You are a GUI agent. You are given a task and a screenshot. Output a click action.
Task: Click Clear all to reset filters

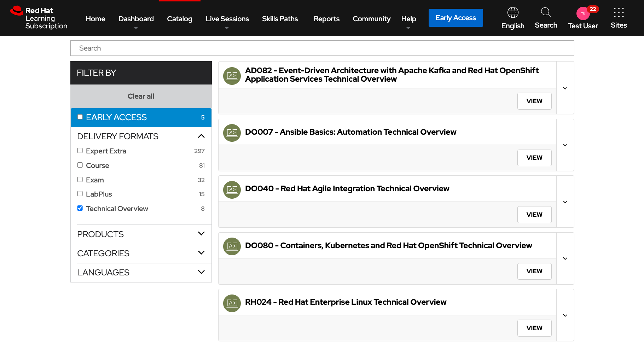pos(141,96)
